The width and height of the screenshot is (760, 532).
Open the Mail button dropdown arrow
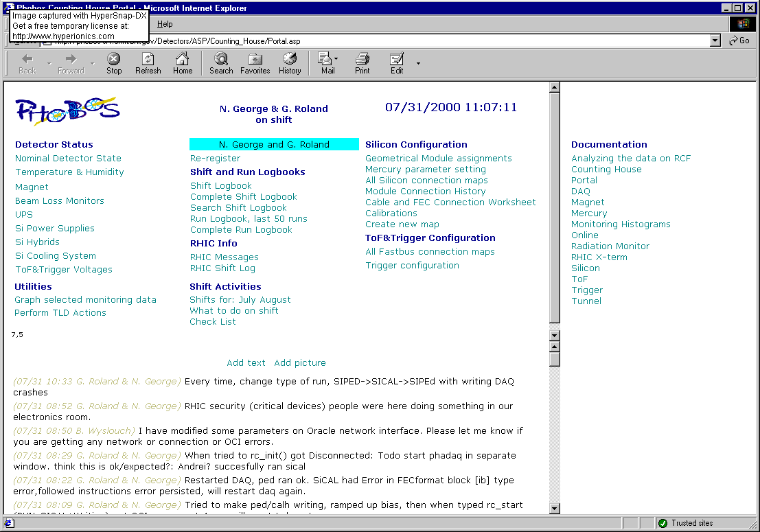tap(336, 58)
